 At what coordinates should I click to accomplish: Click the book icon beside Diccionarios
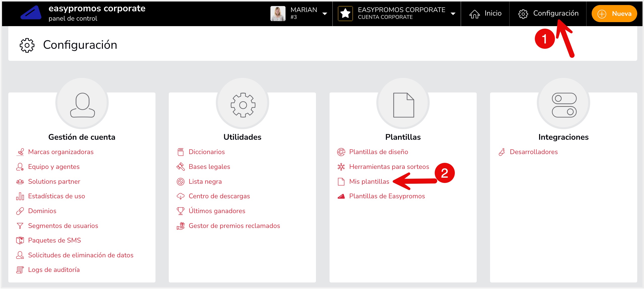181,152
